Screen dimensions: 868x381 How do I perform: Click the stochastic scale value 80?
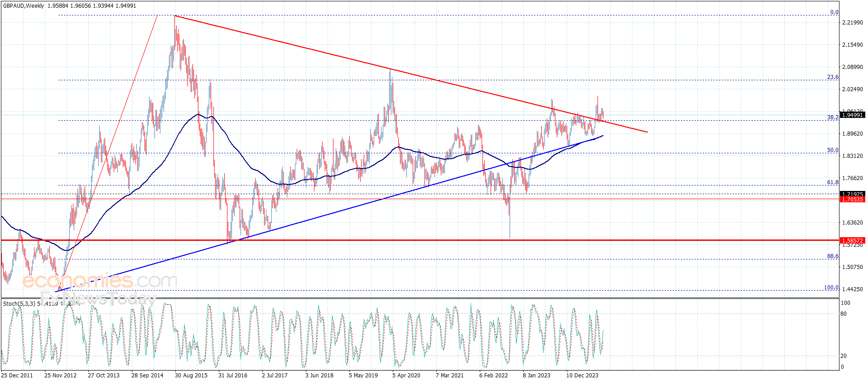pyautogui.click(x=844, y=314)
